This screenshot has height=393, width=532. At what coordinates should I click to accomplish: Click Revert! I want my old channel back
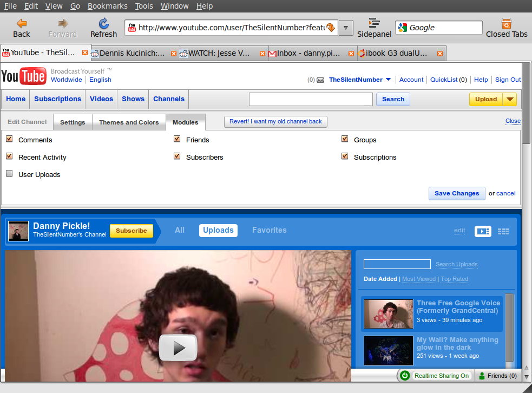tap(275, 121)
